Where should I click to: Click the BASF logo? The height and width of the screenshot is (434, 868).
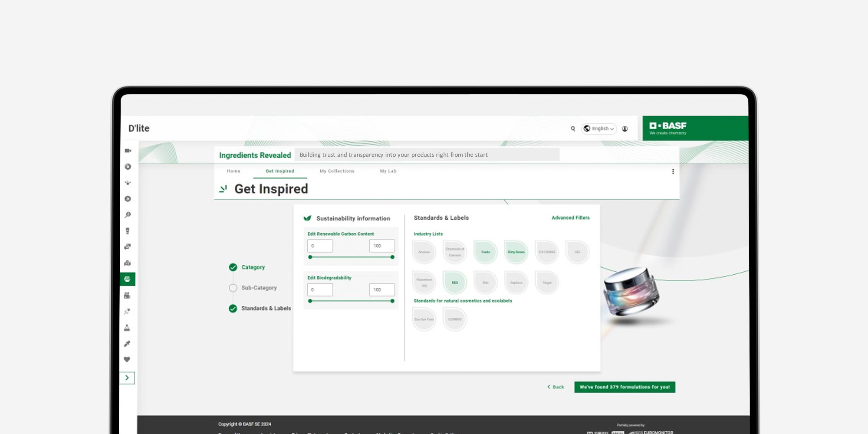click(x=668, y=128)
